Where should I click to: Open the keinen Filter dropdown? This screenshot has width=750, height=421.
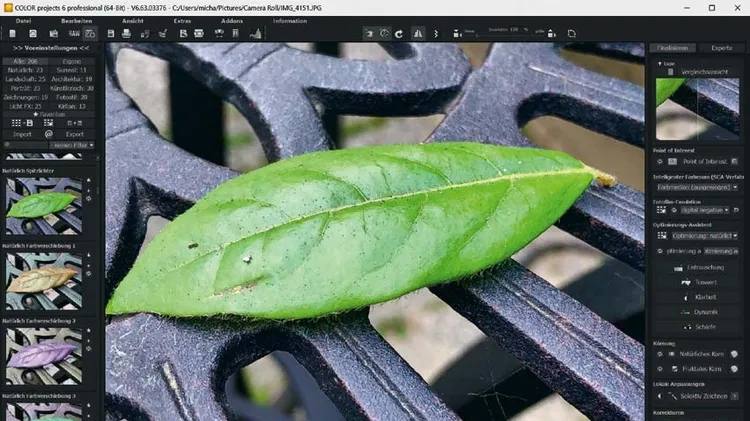click(x=72, y=145)
